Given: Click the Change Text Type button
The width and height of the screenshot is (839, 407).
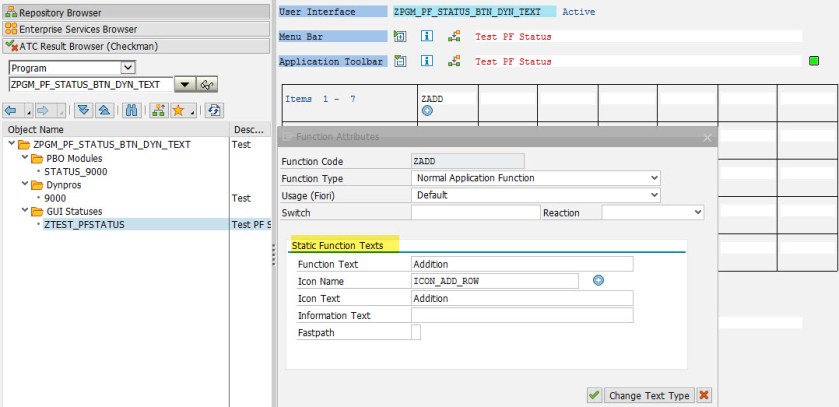Looking at the screenshot, I should click(x=649, y=395).
